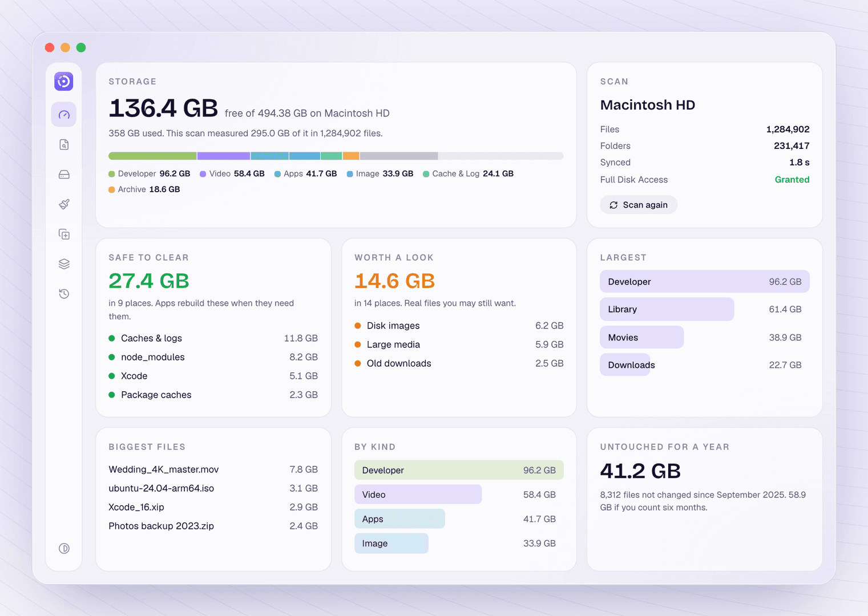Select the disk drive icon in the sidebar
This screenshot has height=616, width=868.
coord(64,175)
